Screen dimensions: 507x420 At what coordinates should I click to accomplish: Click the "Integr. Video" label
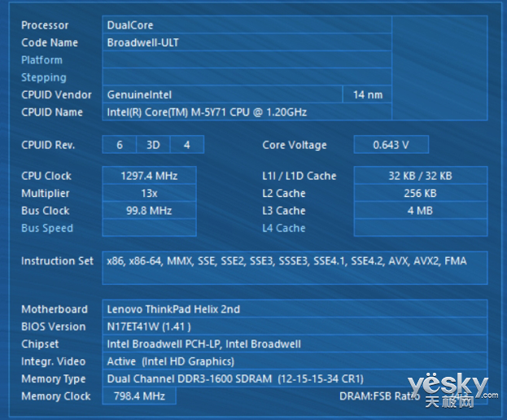[x=54, y=361]
